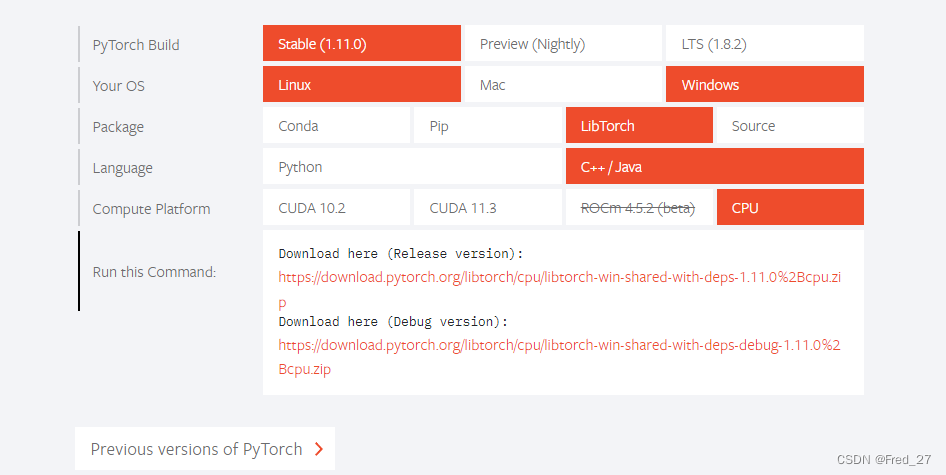
Task: Choose the Conda package option
Action: [x=336, y=126]
